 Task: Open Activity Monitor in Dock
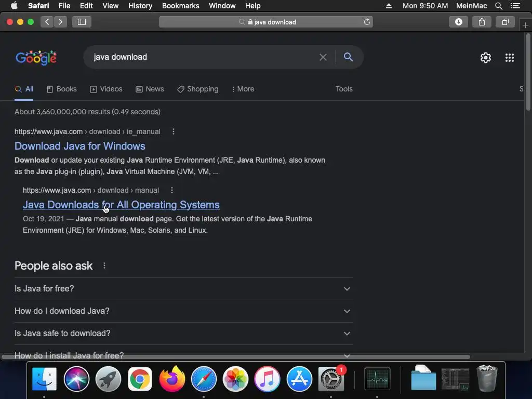[x=377, y=379]
